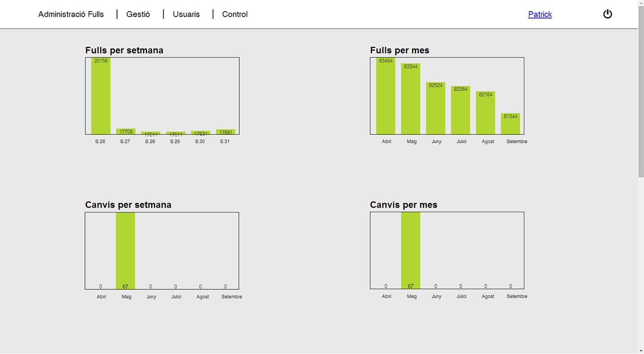
Task: Click the scrollbar down arrow
Action: (641, 350)
